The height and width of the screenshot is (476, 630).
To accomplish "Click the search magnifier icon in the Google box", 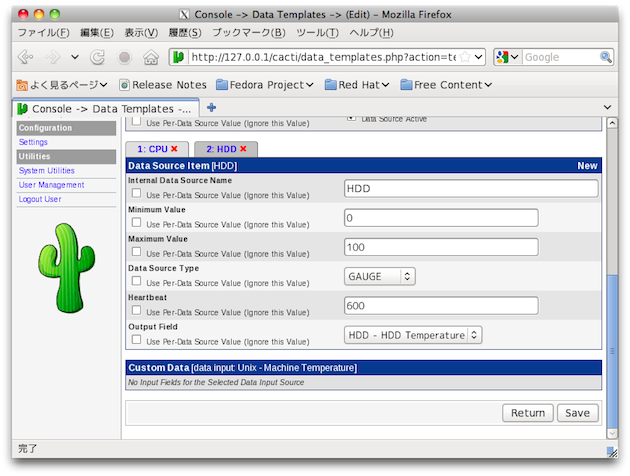I will click(606, 57).
